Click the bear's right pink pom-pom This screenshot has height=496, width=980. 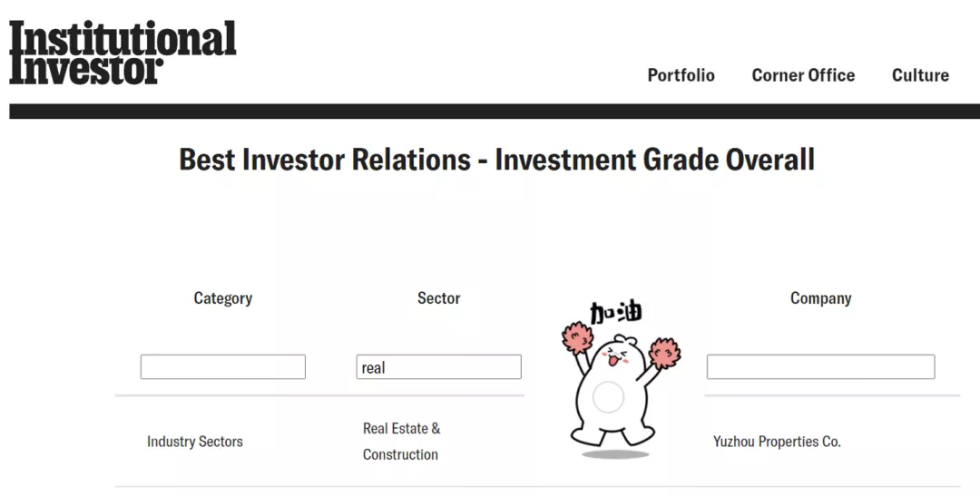[x=665, y=352]
